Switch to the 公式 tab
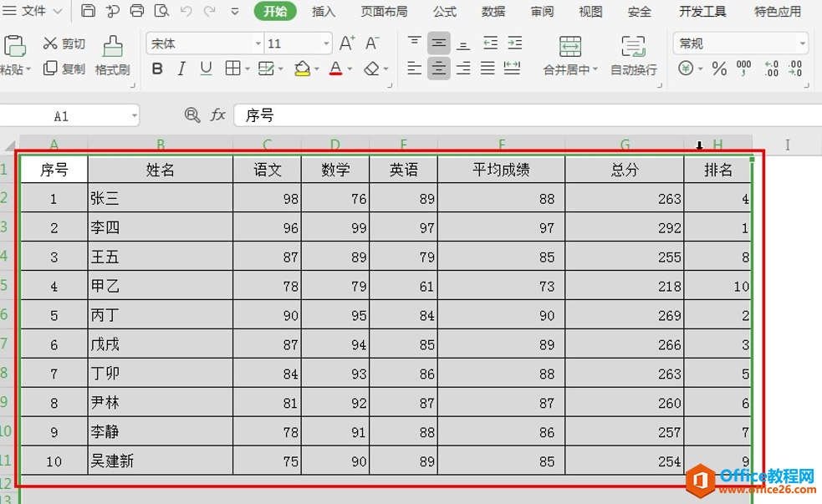 click(445, 11)
